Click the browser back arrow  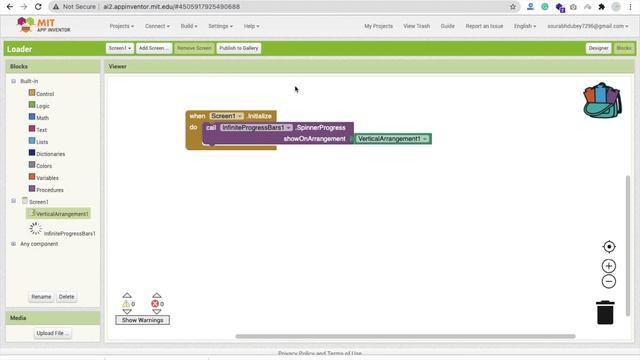10,7
